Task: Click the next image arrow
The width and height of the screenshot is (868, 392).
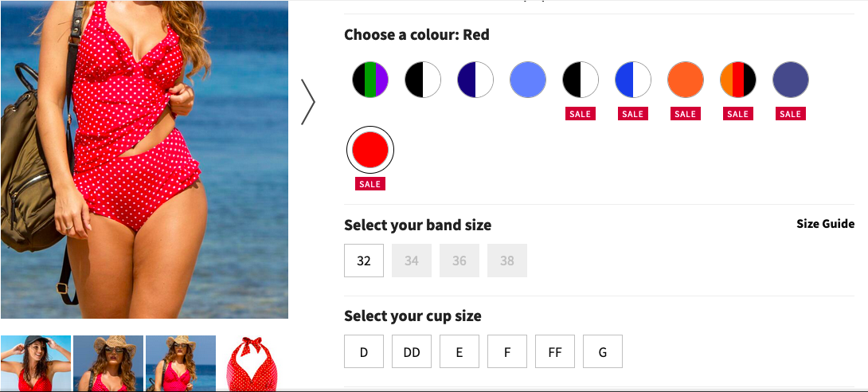Action: click(x=308, y=102)
